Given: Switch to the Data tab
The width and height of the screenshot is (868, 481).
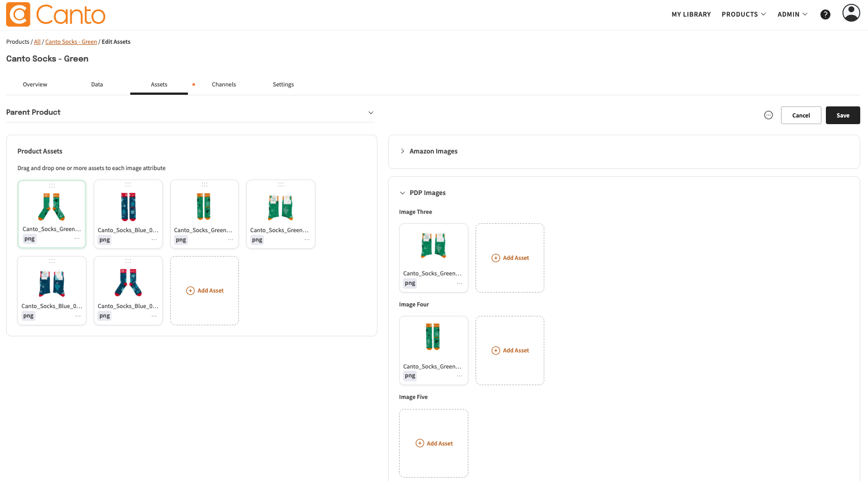Looking at the screenshot, I should (x=97, y=84).
